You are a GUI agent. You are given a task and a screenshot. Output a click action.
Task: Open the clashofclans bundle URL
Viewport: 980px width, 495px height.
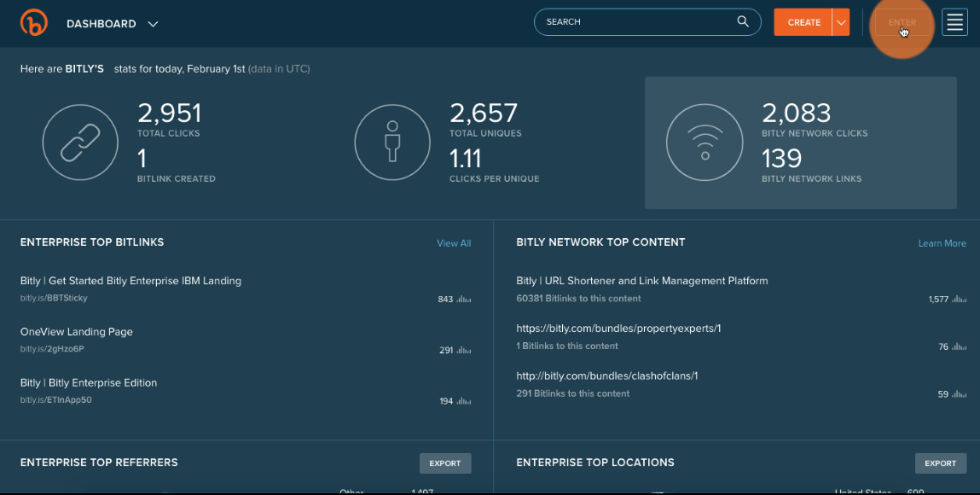point(607,376)
